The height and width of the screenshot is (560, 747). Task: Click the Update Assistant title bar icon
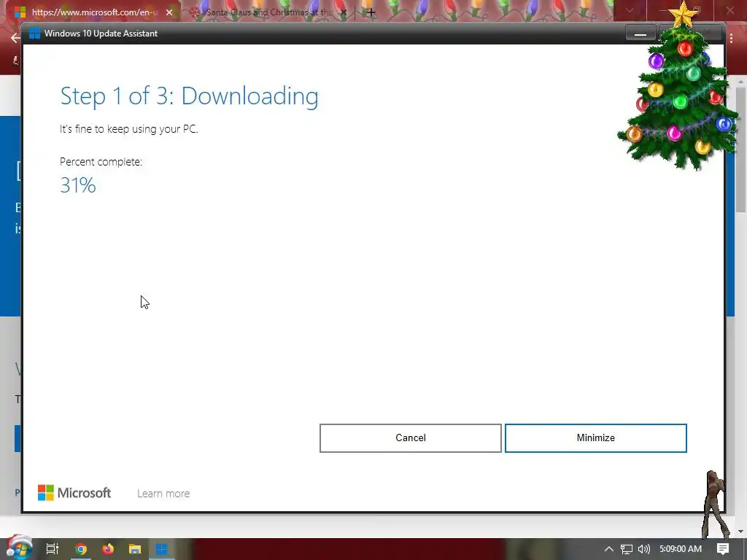point(34,34)
